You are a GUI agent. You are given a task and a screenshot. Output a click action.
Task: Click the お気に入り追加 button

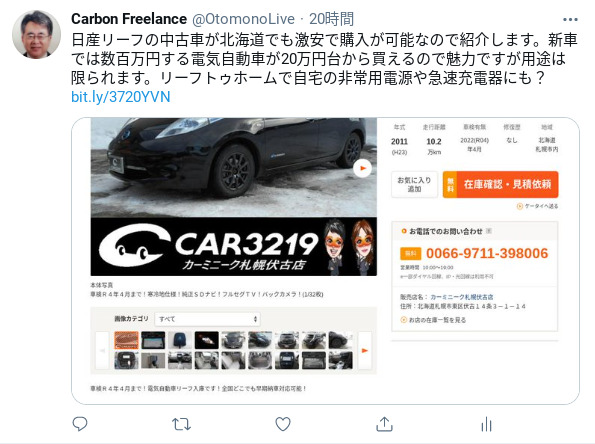[x=414, y=184]
